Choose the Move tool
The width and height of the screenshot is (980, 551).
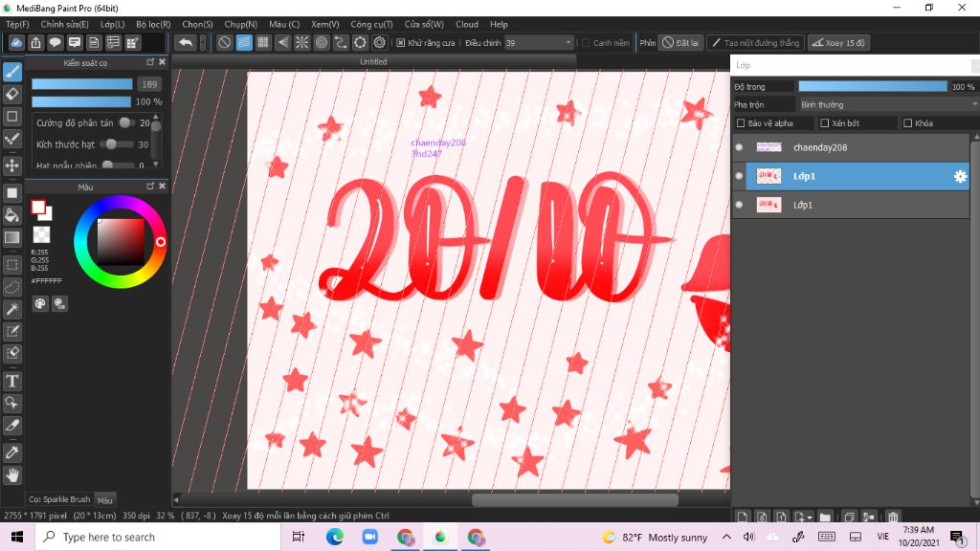click(x=12, y=165)
